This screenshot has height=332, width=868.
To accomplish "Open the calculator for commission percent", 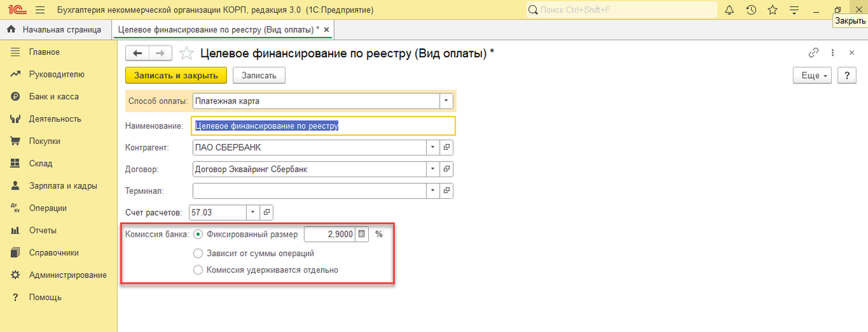I will [x=362, y=234].
